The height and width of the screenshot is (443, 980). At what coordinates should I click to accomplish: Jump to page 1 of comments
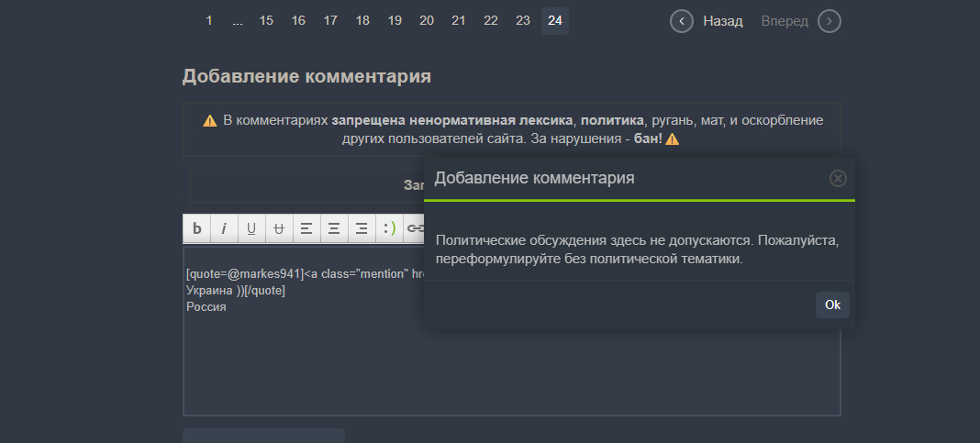(x=208, y=21)
